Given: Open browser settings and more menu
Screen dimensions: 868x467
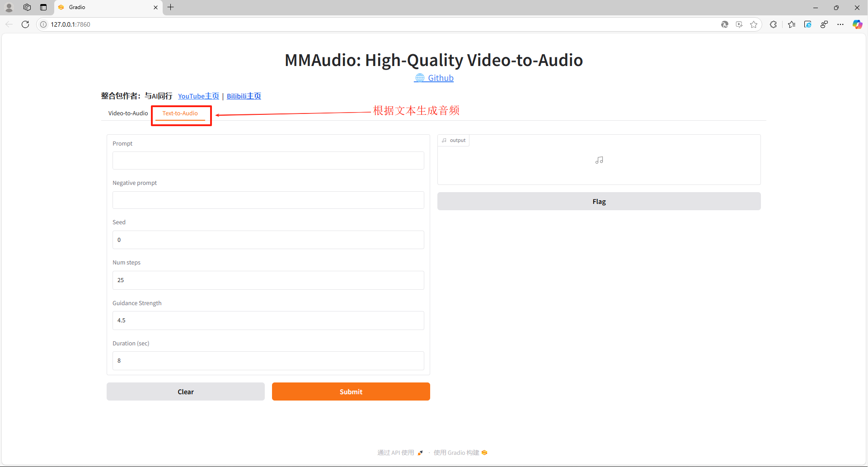Looking at the screenshot, I should tap(840, 24).
